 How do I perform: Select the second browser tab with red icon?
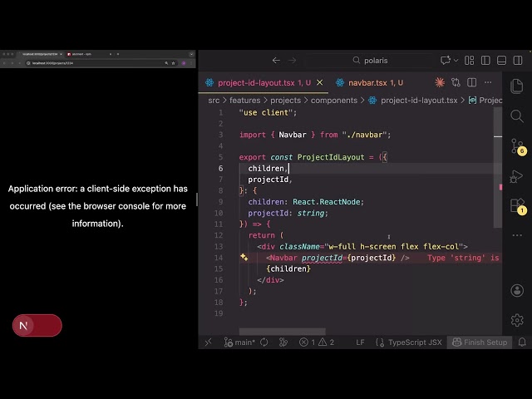click(x=89, y=54)
